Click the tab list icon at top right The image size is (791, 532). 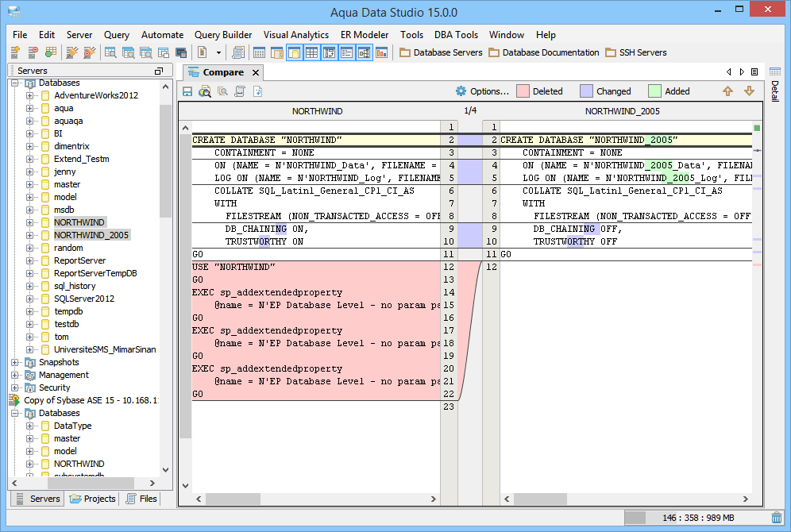754,72
